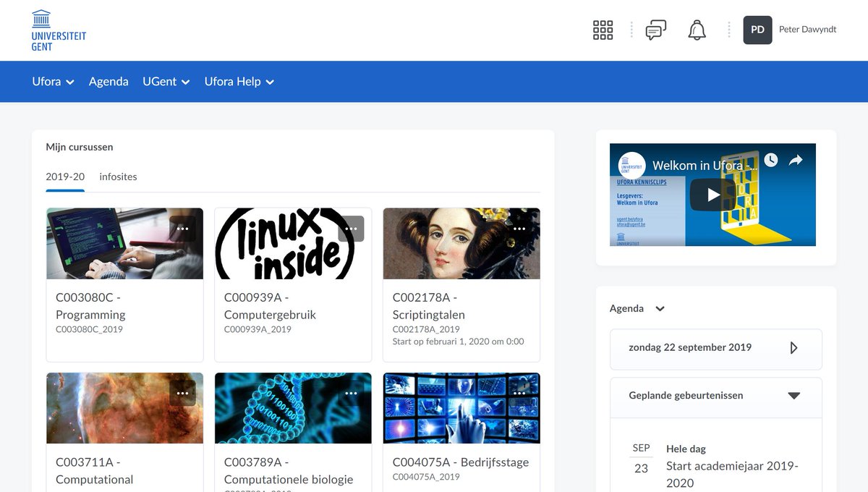Click the Scriptingtalen portrait thumbnail
This screenshot has width=868, height=492.
[x=461, y=244]
